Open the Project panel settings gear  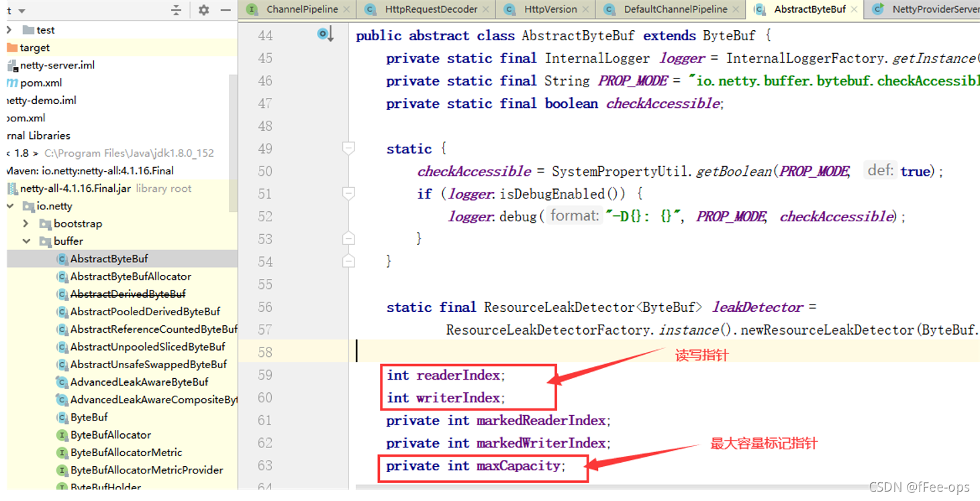204,10
